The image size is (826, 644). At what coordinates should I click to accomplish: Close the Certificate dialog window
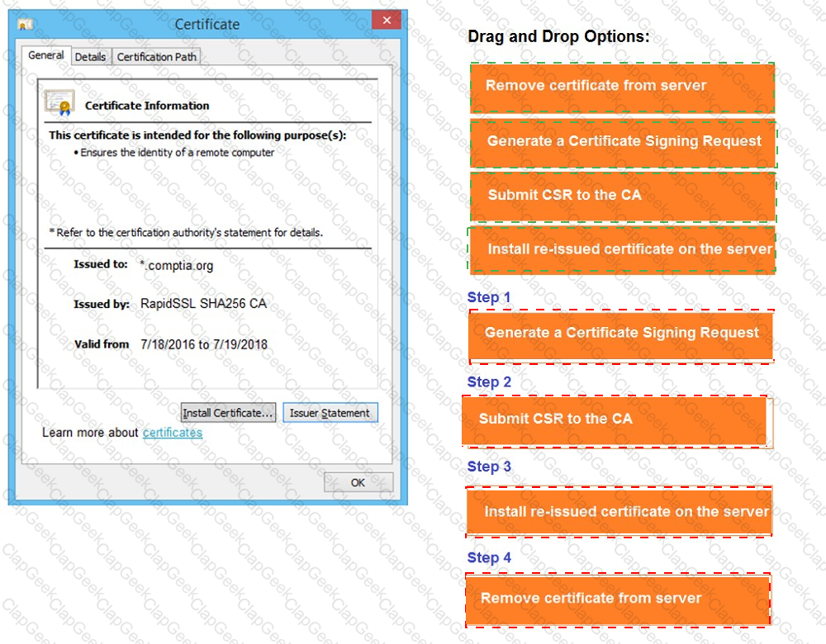[x=387, y=22]
